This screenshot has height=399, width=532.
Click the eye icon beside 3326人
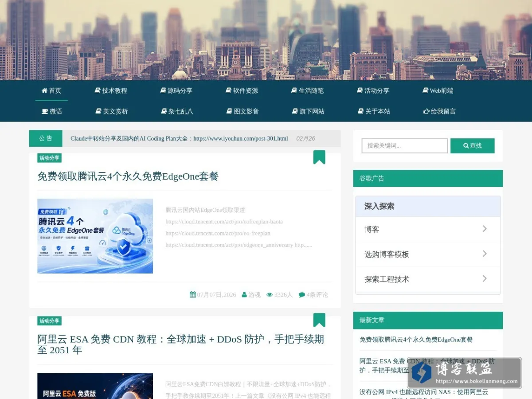click(270, 294)
